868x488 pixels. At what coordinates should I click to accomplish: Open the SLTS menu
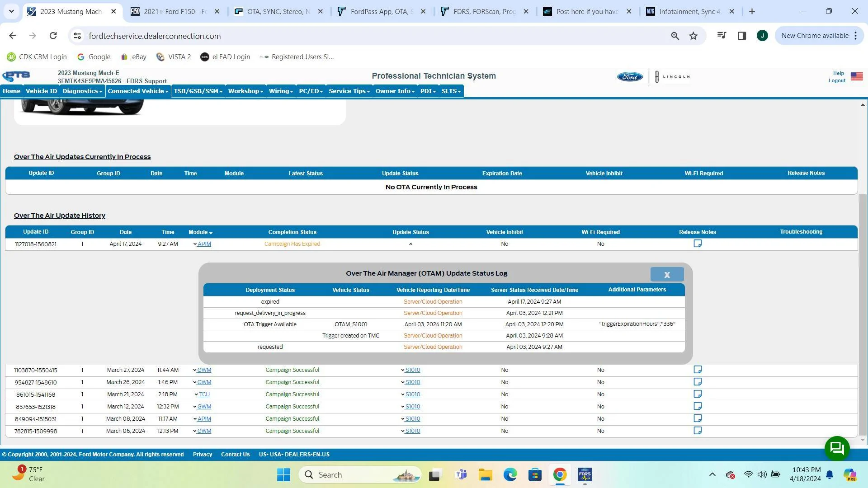451,91
